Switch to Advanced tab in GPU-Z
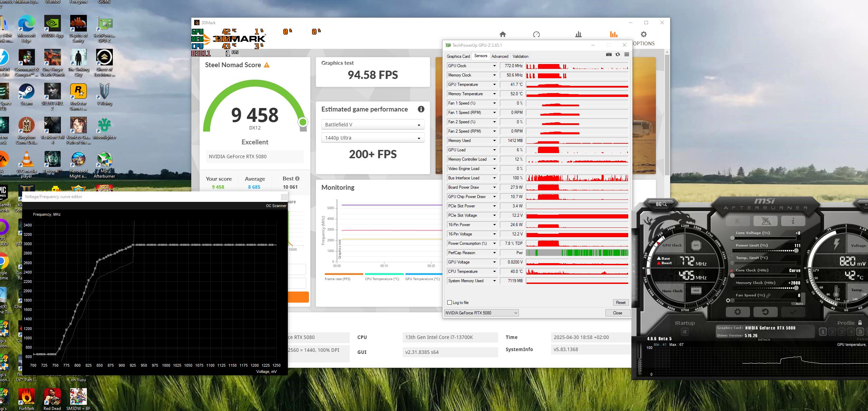The width and height of the screenshot is (868, 411). pos(500,56)
